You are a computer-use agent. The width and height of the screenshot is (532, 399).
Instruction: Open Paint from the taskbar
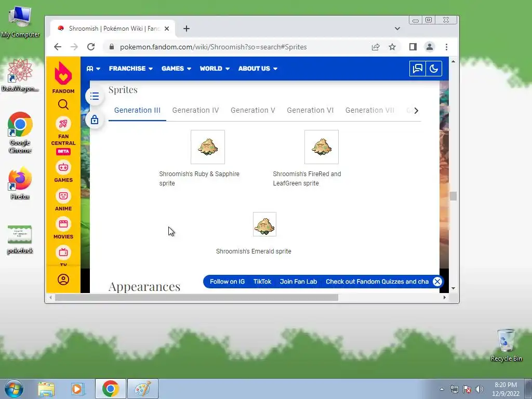pos(143,389)
